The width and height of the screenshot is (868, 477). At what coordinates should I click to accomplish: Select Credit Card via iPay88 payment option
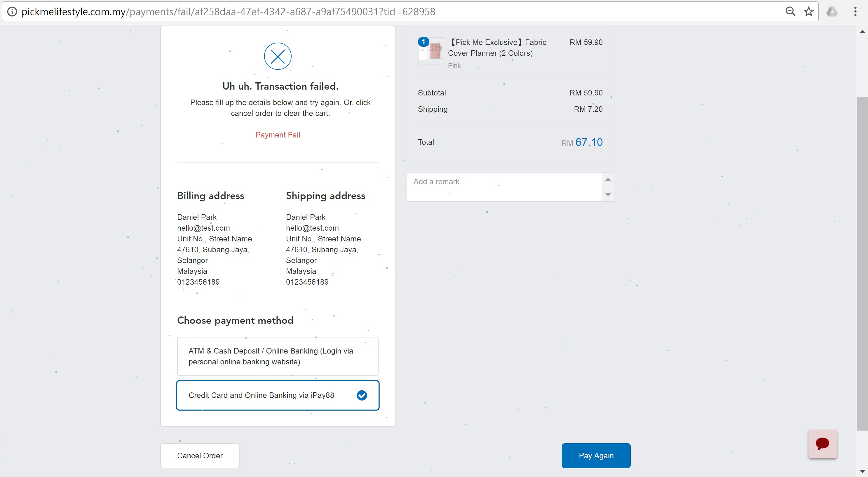pyautogui.click(x=278, y=396)
